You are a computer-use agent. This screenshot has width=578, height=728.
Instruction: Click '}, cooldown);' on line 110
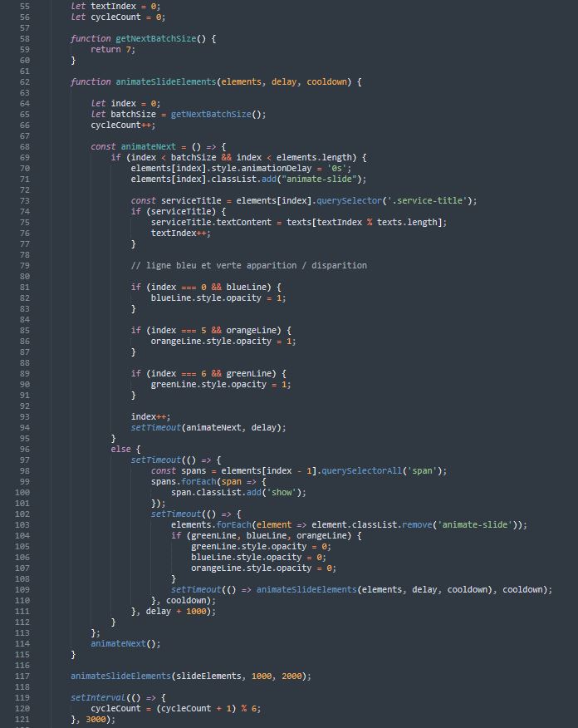coord(184,600)
